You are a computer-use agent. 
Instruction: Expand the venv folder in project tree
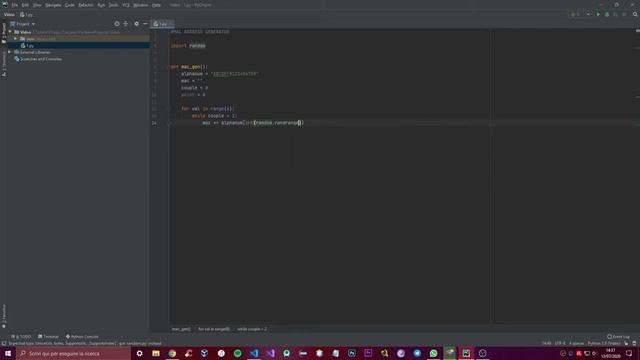point(16,39)
